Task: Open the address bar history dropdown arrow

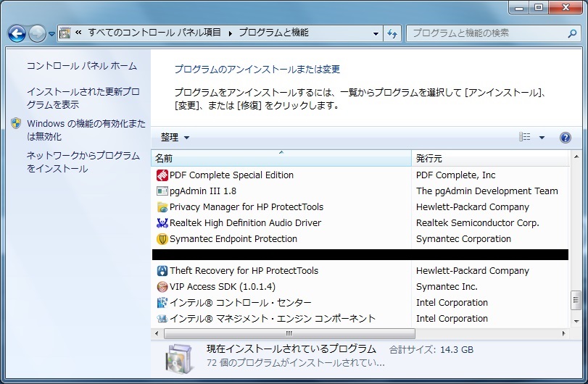Action: (376, 33)
